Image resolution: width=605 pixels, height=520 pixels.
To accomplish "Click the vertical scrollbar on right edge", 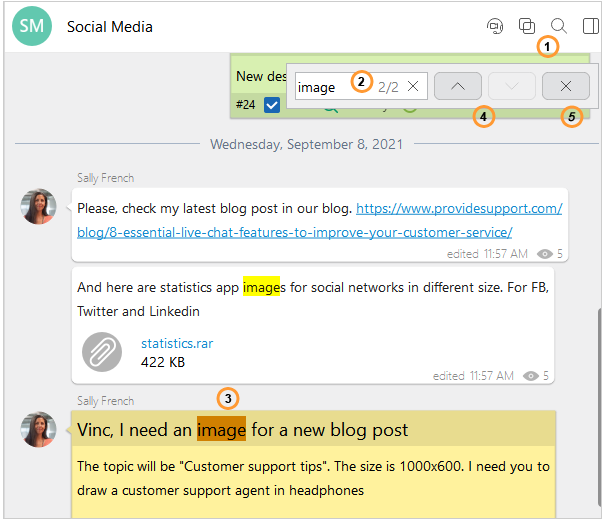I will (598, 400).
